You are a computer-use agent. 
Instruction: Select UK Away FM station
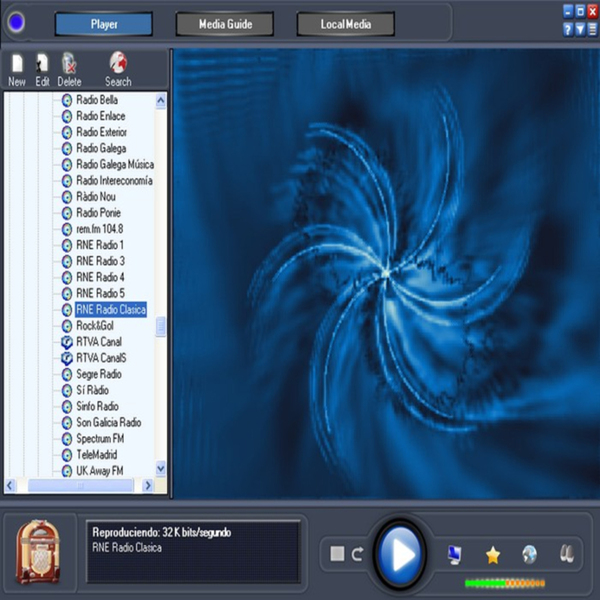pyautogui.click(x=99, y=471)
